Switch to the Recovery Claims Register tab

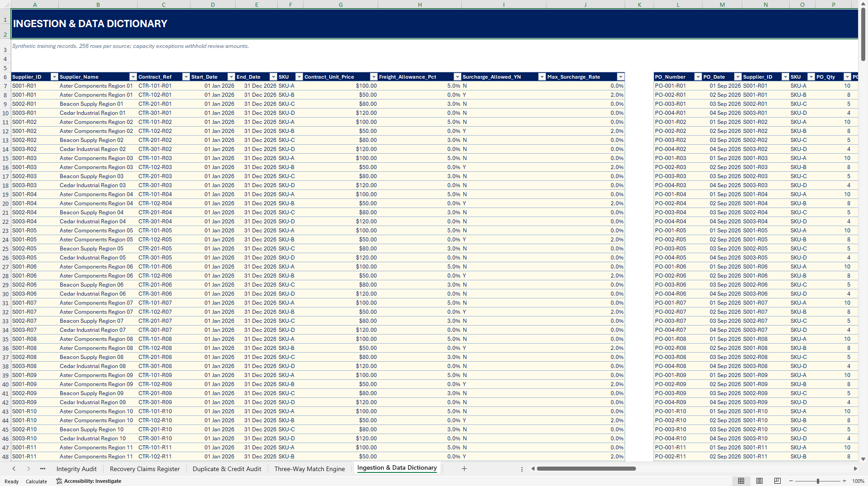click(x=145, y=469)
